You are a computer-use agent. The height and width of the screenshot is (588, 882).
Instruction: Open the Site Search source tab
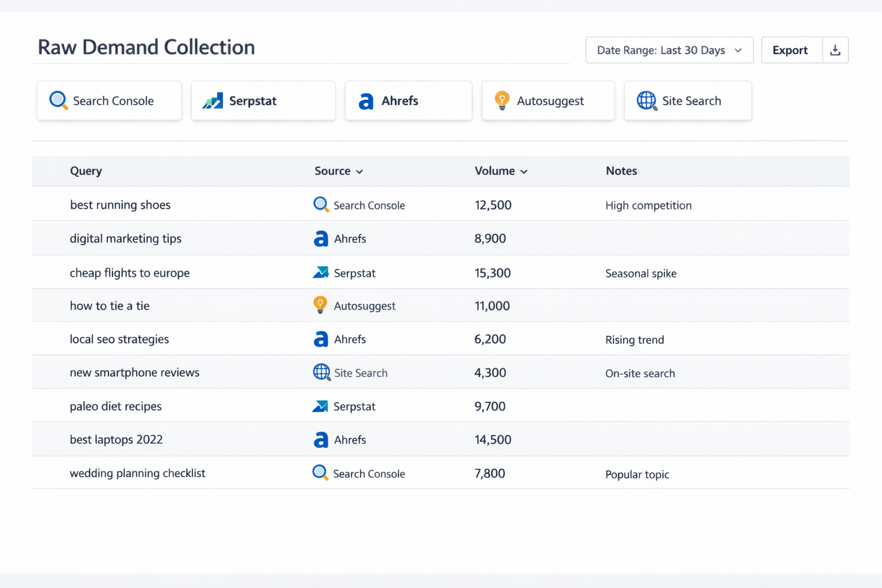[687, 101]
